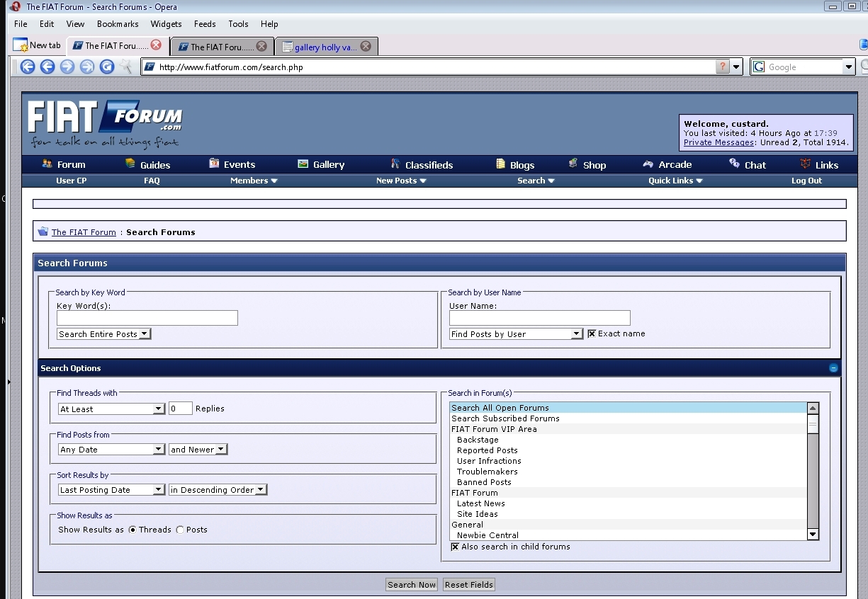Click the Wand password tool icon

[x=126, y=67]
